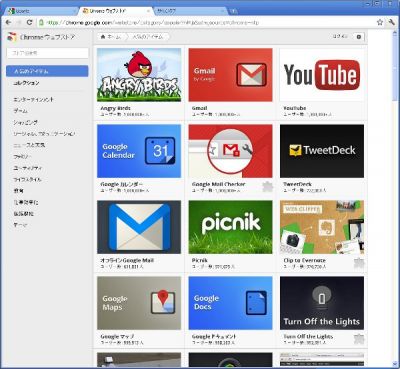Open the ニュースと天気 category
Viewport: 400px width, 369px height.
point(29,145)
